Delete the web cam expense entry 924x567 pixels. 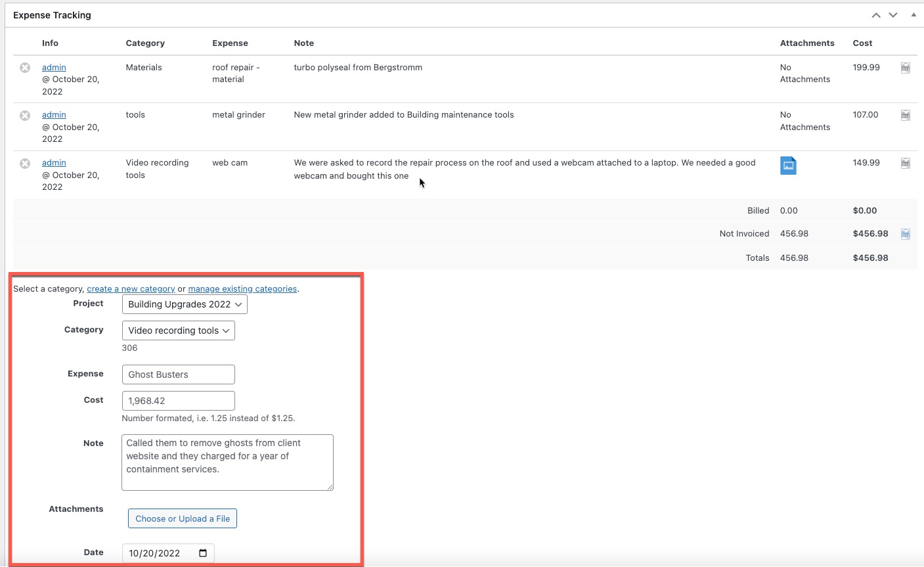[25, 164]
